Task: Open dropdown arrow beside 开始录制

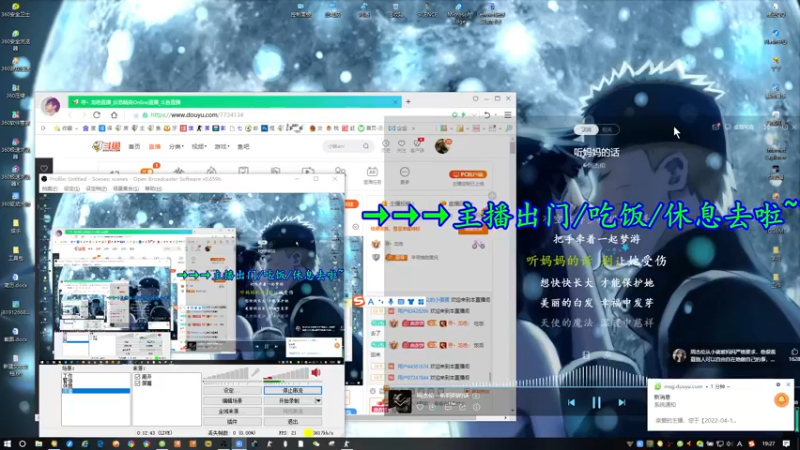Action: 318,401
